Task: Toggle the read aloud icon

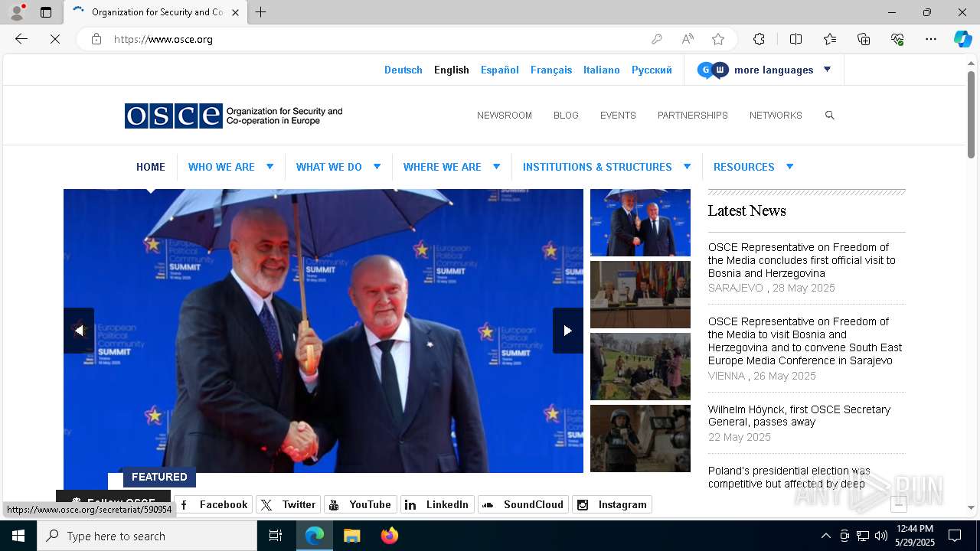Action: tap(688, 39)
